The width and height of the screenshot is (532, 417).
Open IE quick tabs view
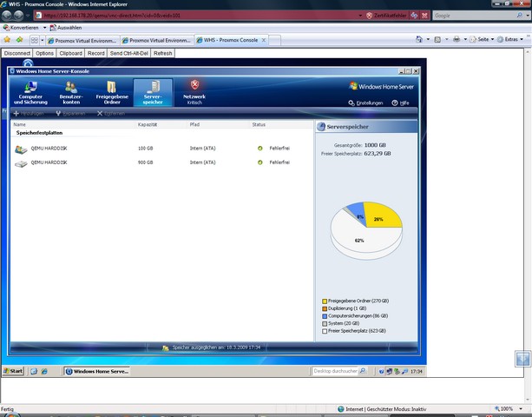click(35, 41)
